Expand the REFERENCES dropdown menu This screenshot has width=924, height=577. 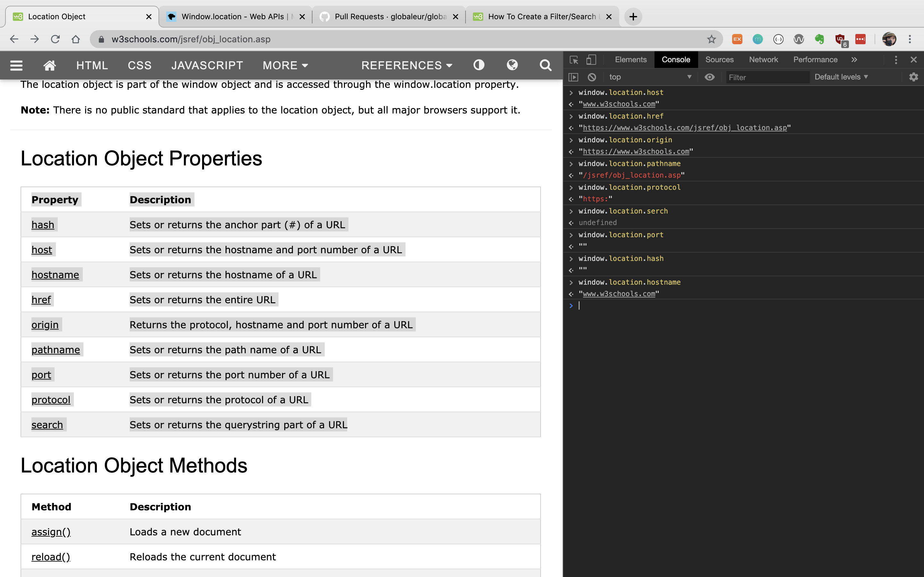pos(406,65)
